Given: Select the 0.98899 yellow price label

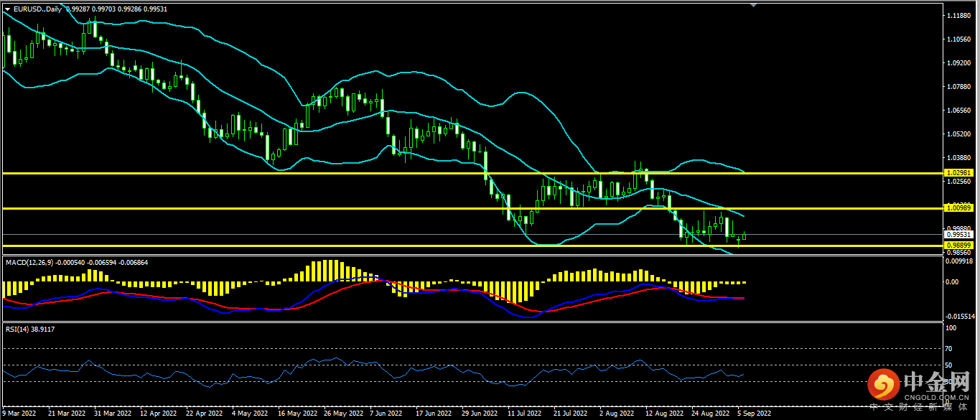Looking at the screenshot, I should (958, 246).
